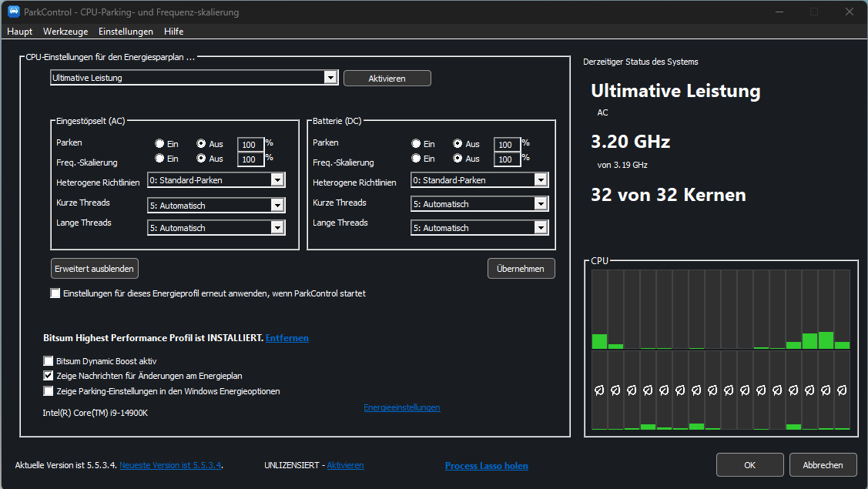868x489 pixels.
Task: Open the Haupt menu
Action: point(19,32)
